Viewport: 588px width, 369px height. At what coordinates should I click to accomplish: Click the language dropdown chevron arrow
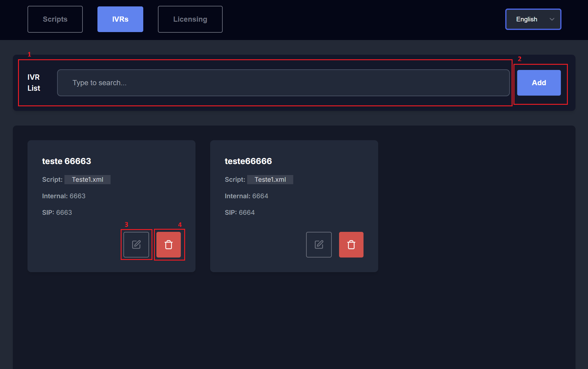(x=552, y=19)
